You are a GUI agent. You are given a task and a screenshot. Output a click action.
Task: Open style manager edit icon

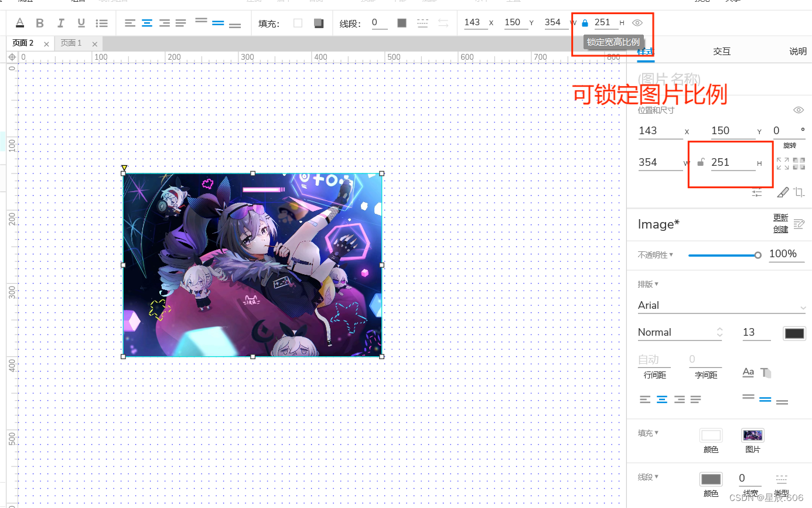tap(799, 224)
